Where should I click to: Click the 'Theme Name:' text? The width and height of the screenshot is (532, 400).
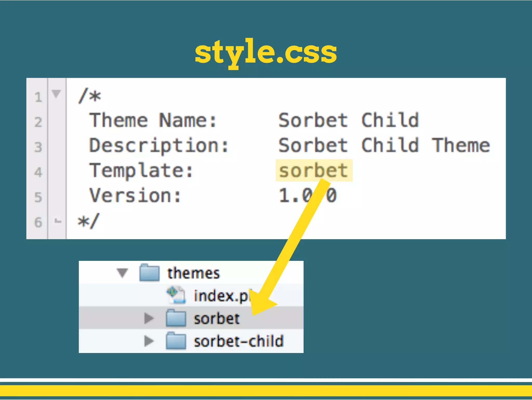153,120
